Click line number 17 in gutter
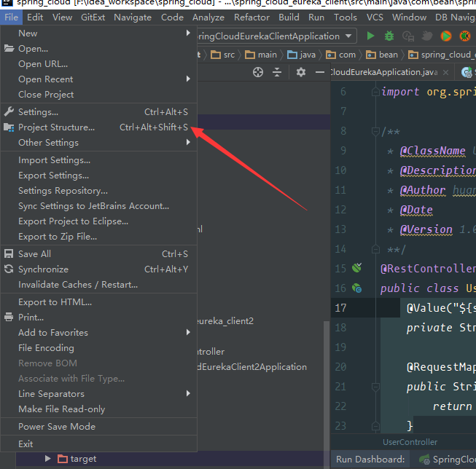 tap(340, 308)
